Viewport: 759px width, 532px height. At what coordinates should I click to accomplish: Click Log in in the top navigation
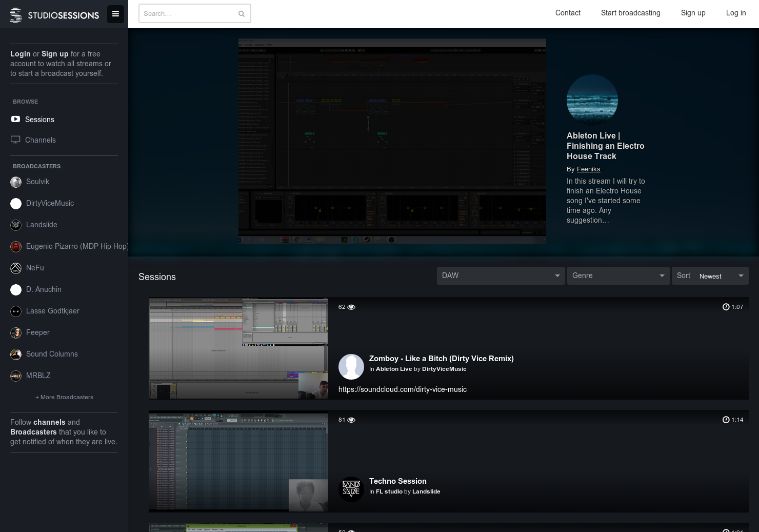(x=735, y=13)
